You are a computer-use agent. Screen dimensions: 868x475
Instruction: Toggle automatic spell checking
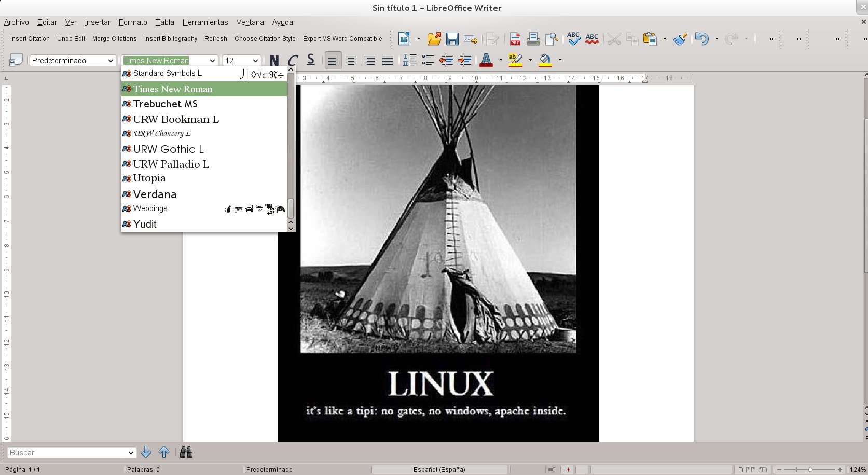coord(591,39)
